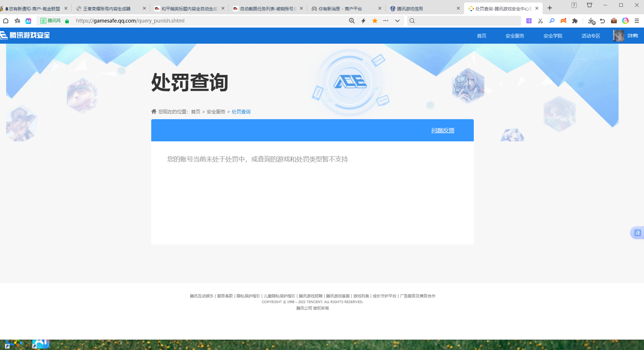This screenshot has height=350, width=644.
Task: Switch to the 您有新通知-商户-氪金联盟 tab
Action: coord(32,8)
